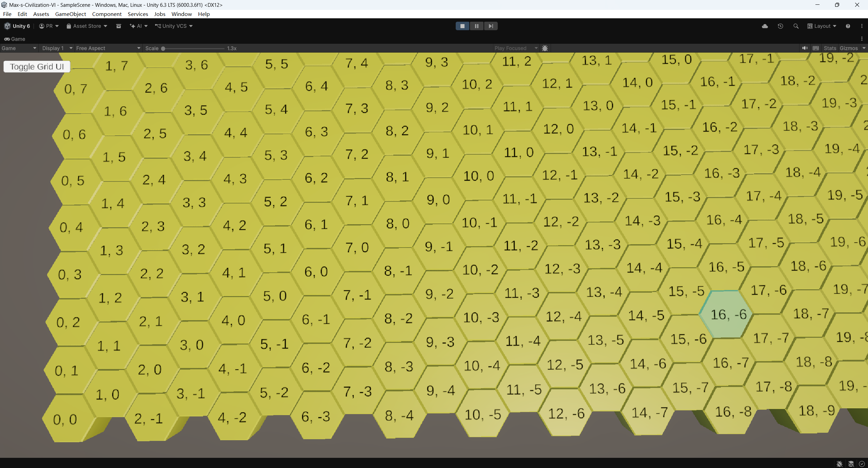Viewport: 868px width, 468px height.
Task: Expand the Layout dropdown
Action: click(x=821, y=26)
